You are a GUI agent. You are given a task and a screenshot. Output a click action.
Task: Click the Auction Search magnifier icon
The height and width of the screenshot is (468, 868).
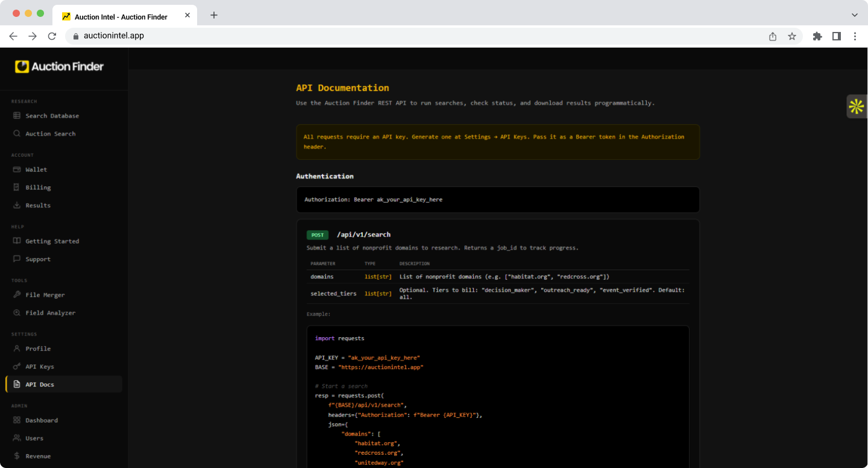click(17, 134)
